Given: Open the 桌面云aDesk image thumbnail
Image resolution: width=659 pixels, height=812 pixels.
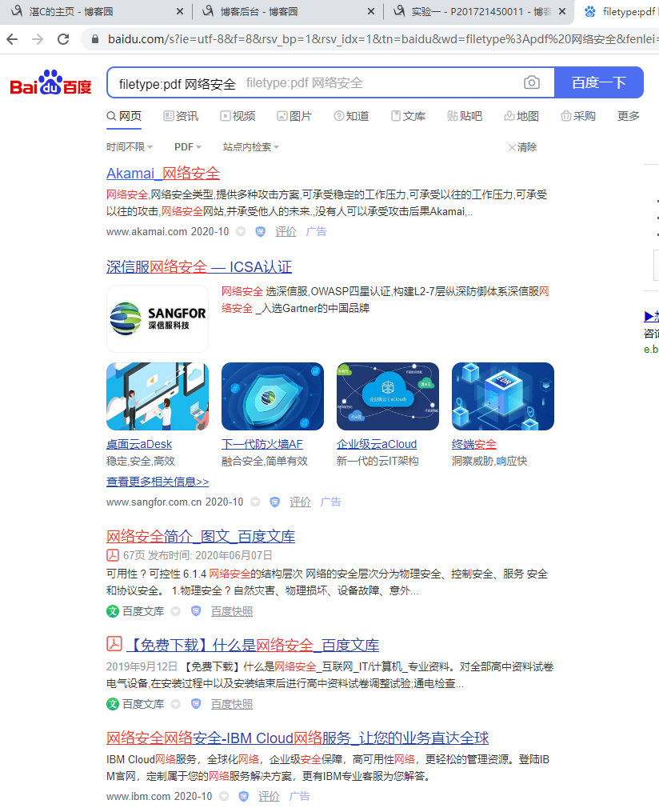Looking at the screenshot, I should click(x=158, y=396).
